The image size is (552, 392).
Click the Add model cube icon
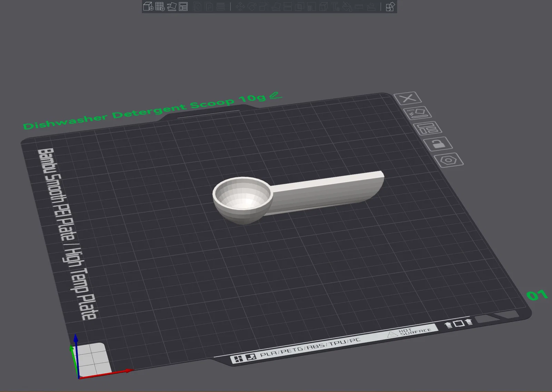click(148, 6)
